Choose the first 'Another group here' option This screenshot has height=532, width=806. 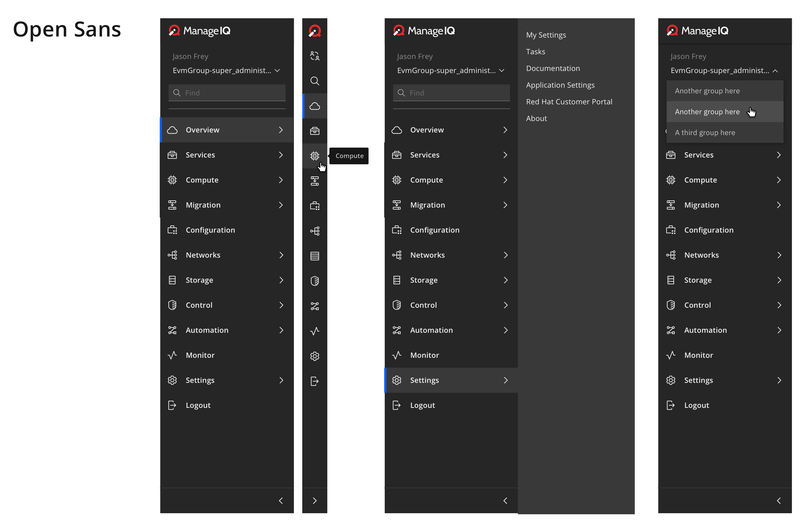pos(725,90)
